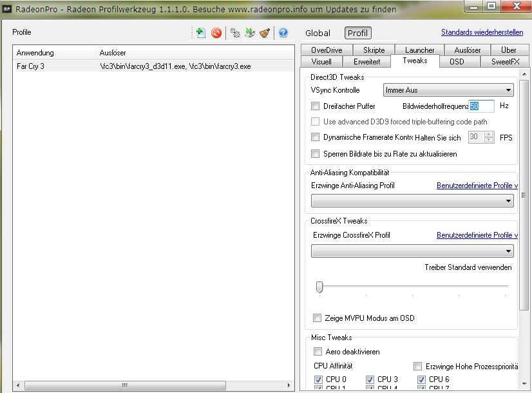Add a new profile with the green plus icon
532x393 pixels.
point(200,33)
